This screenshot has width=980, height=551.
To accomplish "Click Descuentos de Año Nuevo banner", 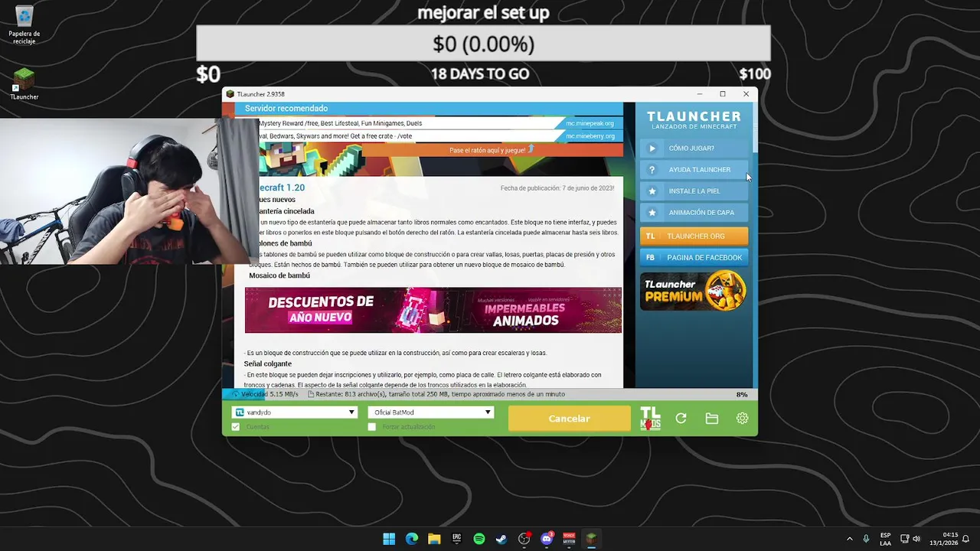I will 433,310.
